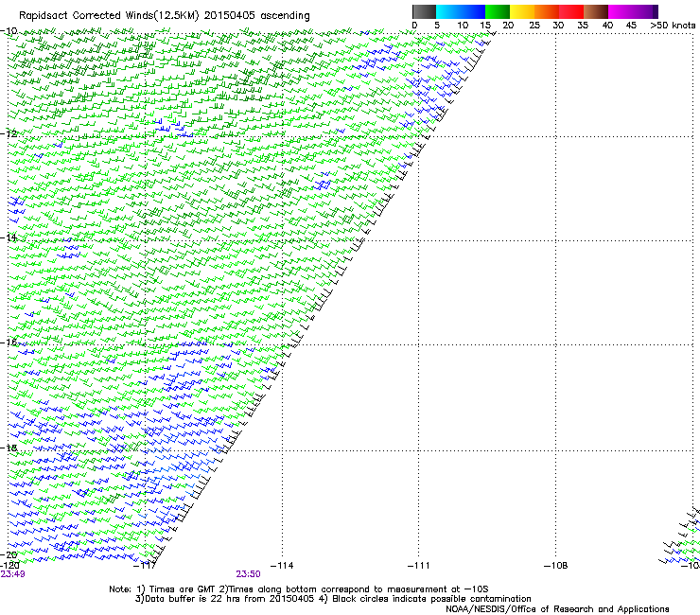Click the latitude label '-20'
The image size is (700, 615).
click(9, 554)
